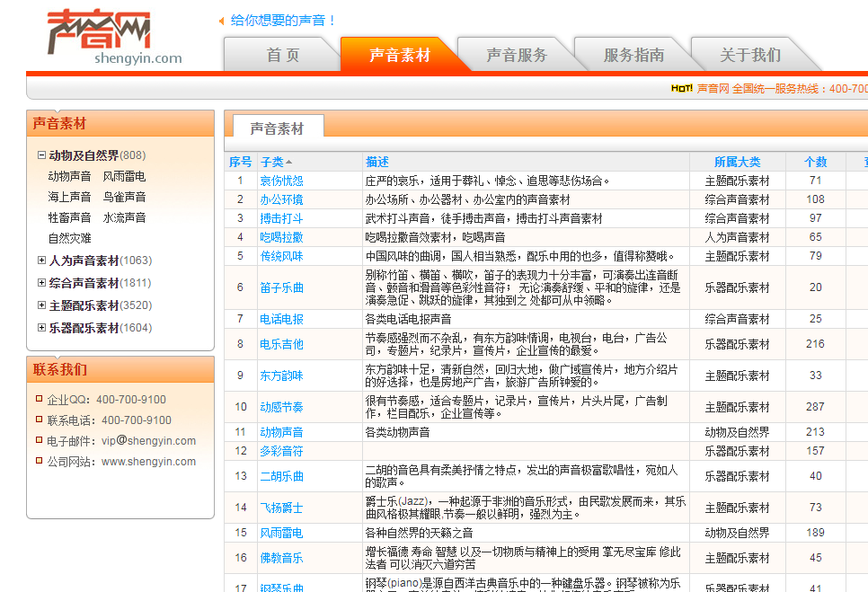This screenshot has width=868, height=592.
Task: Go to the 关于我们 tab
Action: (x=750, y=55)
